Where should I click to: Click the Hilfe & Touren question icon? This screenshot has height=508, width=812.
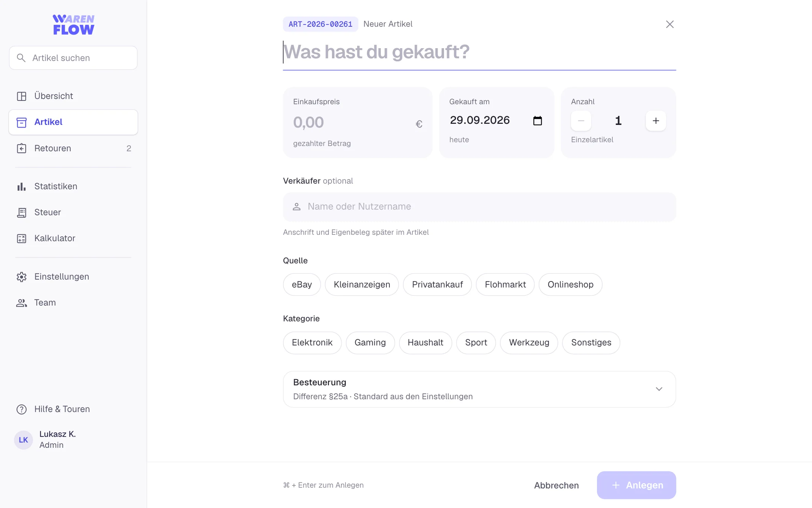(21, 409)
